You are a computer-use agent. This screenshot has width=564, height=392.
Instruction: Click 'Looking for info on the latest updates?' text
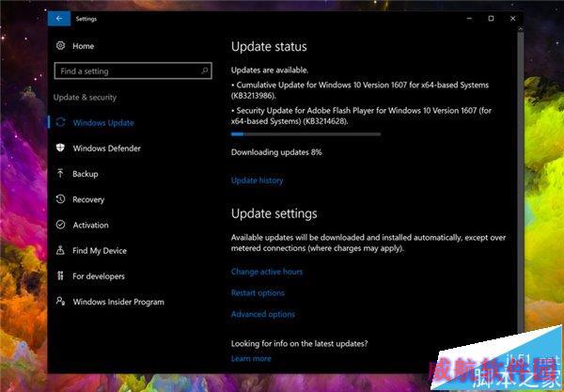pyautogui.click(x=299, y=343)
